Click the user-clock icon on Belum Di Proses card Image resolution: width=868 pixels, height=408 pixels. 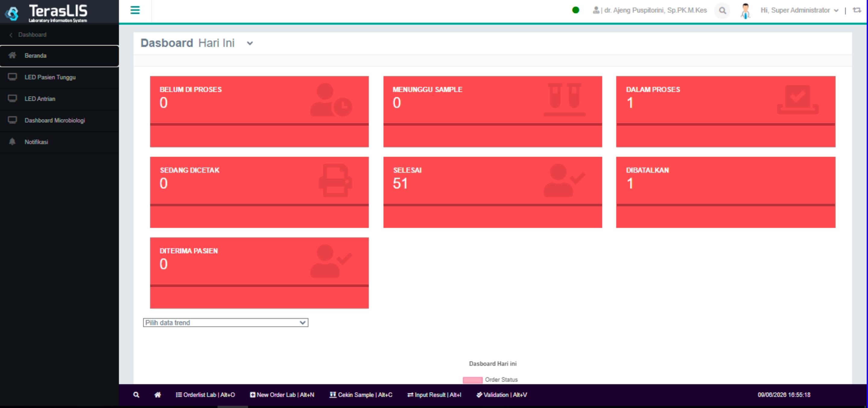tap(331, 100)
